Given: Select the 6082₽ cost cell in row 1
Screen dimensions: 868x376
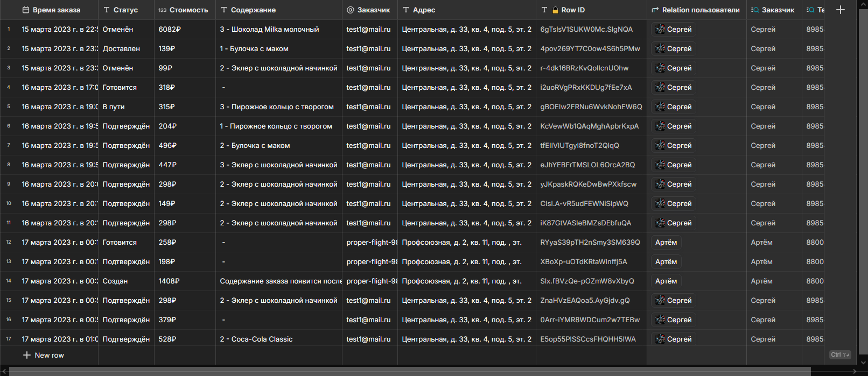Looking at the screenshot, I should click(170, 30).
